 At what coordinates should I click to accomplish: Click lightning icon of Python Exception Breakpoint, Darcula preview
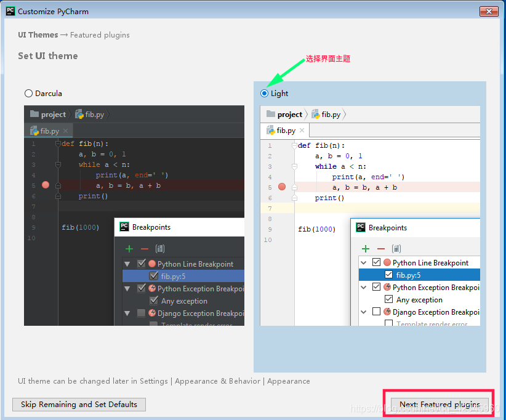152,288
